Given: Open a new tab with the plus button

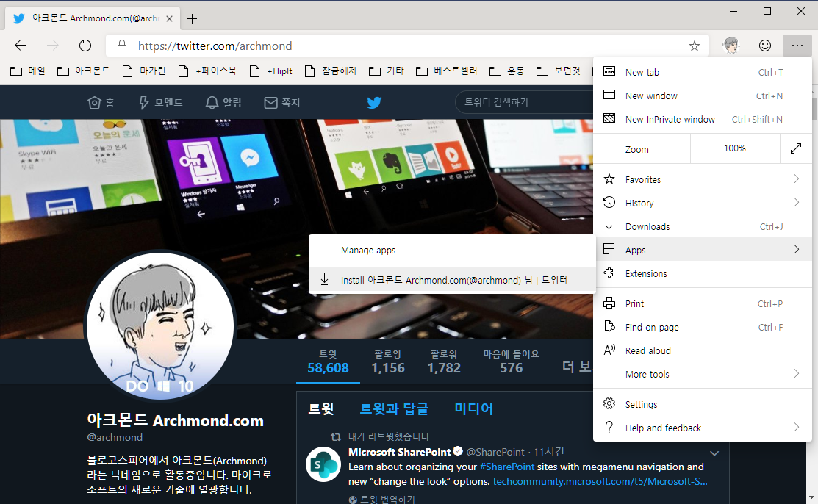Looking at the screenshot, I should click(192, 19).
